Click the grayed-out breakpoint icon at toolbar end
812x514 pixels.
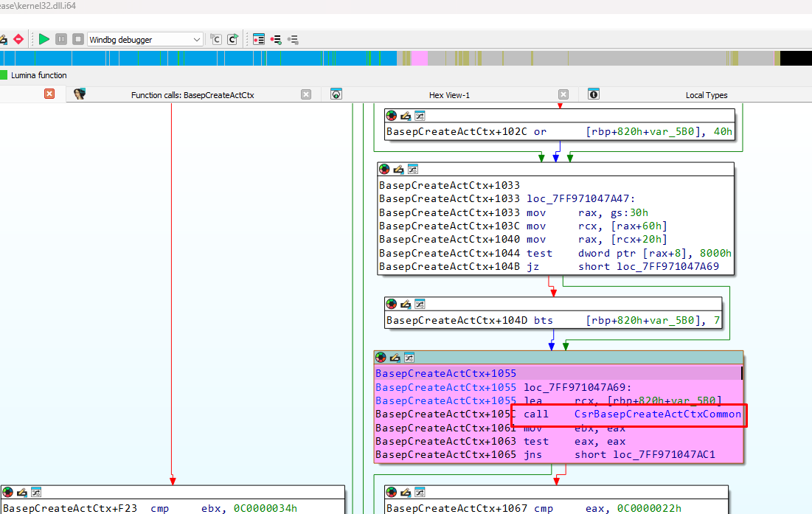(x=293, y=39)
